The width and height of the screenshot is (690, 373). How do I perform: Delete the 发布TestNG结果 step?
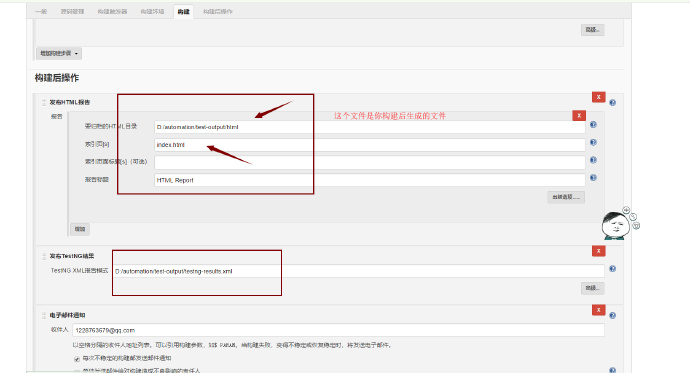[x=598, y=251]
